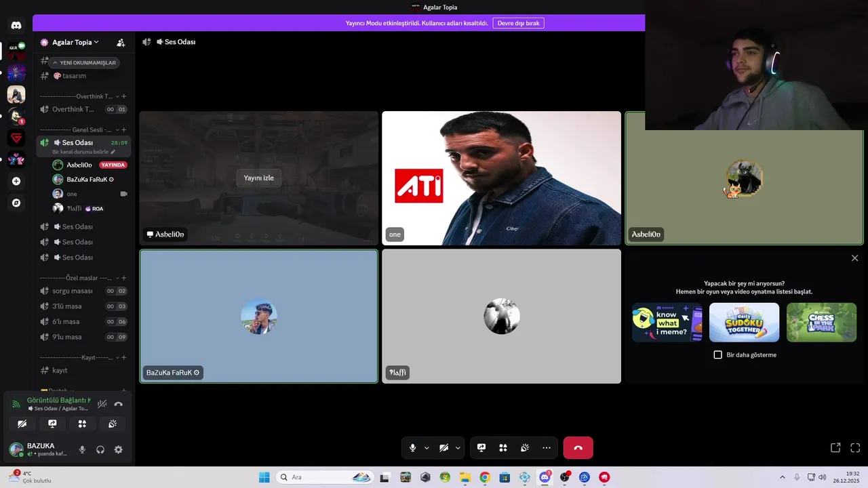
Task: Set channel status 'Bir kanal durumu belirle'
Action: (x=84, y=152)
